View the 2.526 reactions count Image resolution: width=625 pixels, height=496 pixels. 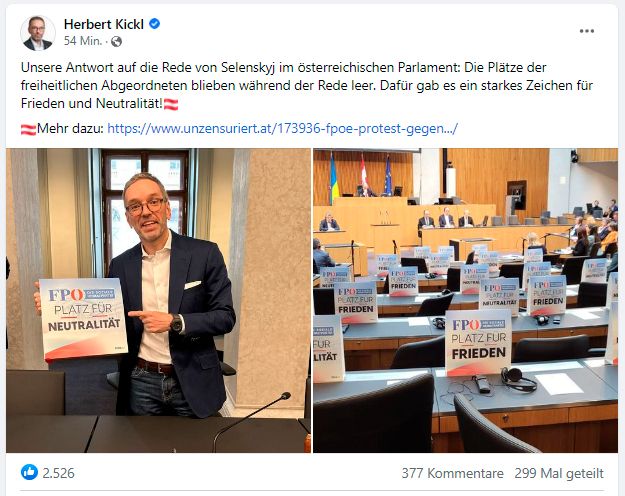(x=58, y=473)
